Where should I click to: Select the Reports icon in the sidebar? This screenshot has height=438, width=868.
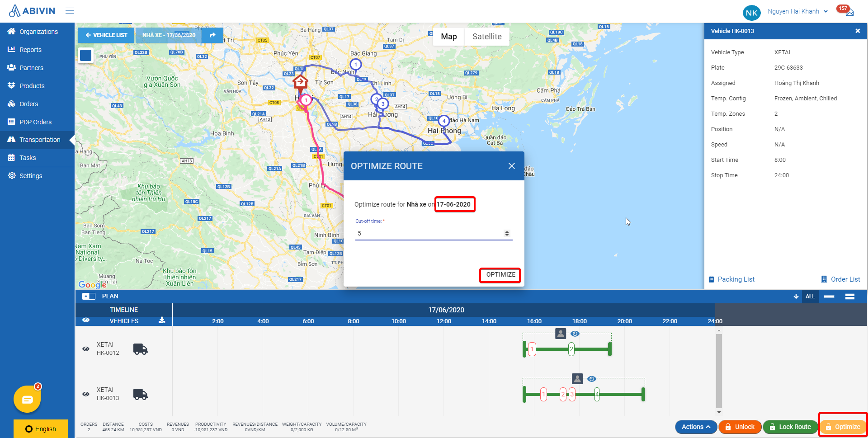(12, 50)
